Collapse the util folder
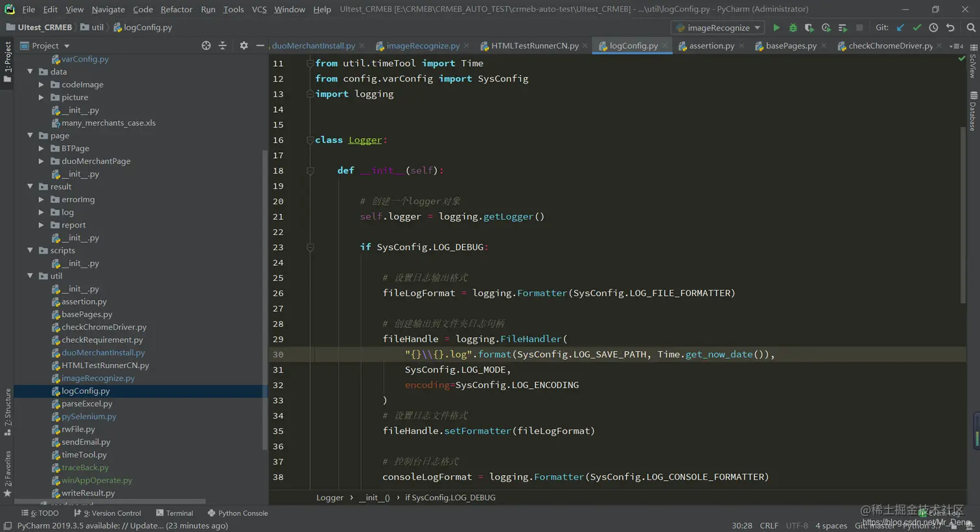Screen dimensions: 980x532 click(x=30, y=276)
